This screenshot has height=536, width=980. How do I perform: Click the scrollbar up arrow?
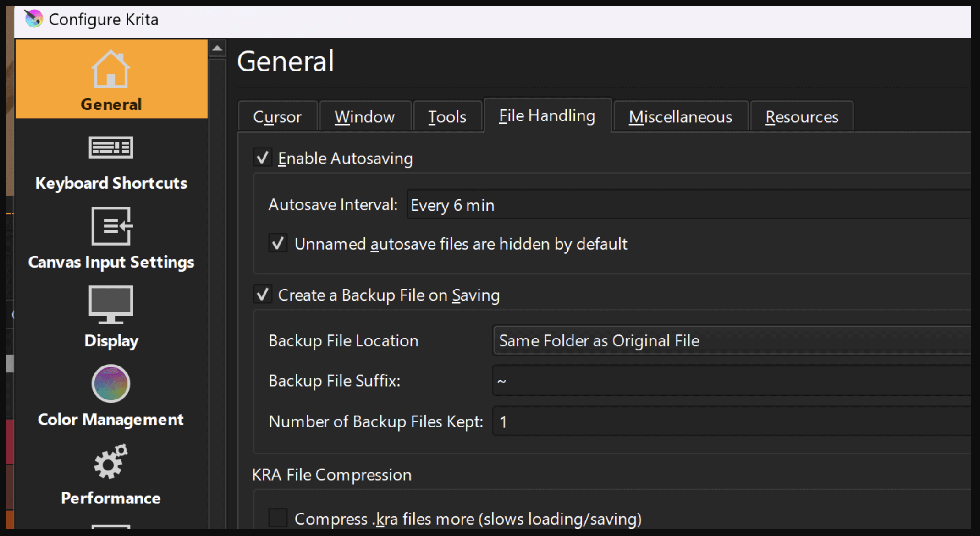pyautogui.click(x=218, y=47)
